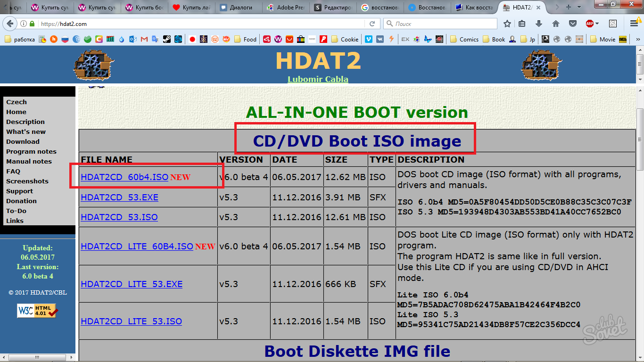
Task: Open the Adblock Plus dropdown arrow
Action: tap(597, 24)
